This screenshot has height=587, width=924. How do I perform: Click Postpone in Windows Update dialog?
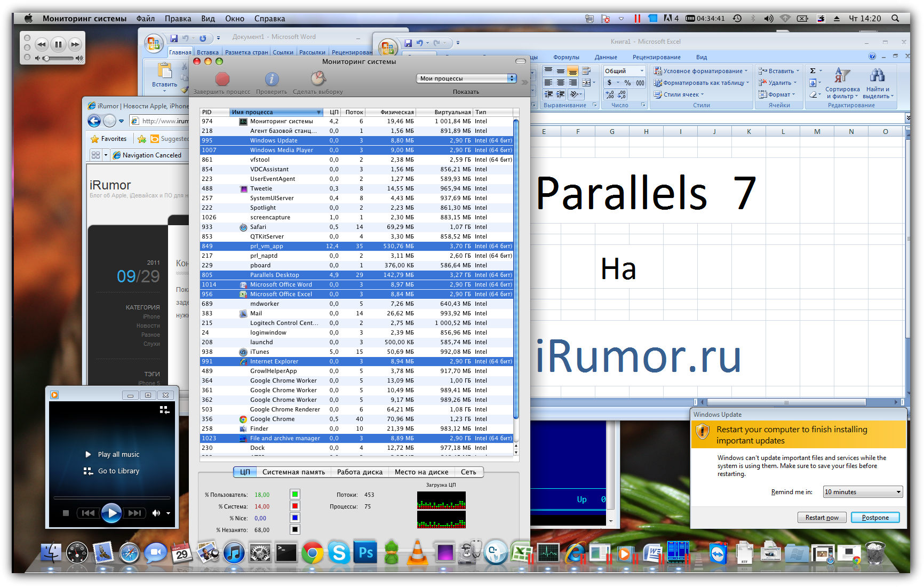point(875,518)
